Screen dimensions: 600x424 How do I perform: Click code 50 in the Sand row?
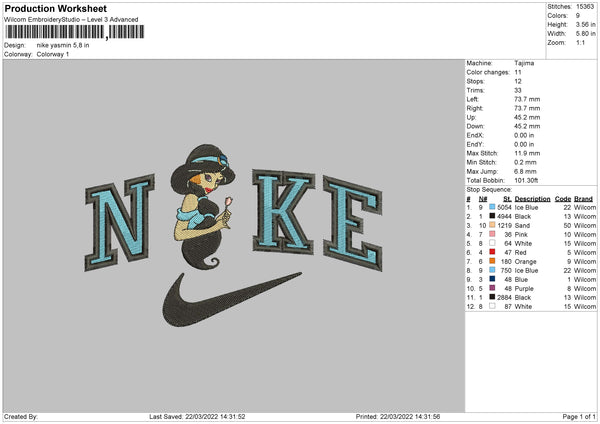[x=567, y=225]
